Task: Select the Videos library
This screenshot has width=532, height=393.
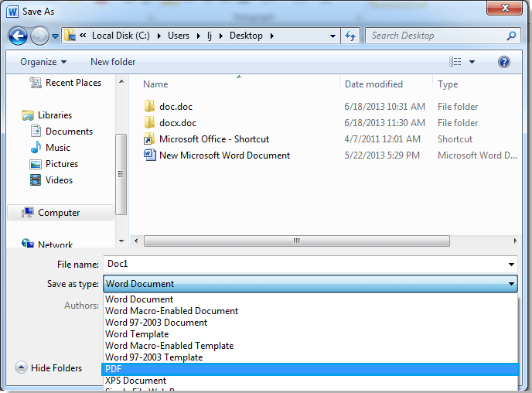Action: [x=51, y=180]
